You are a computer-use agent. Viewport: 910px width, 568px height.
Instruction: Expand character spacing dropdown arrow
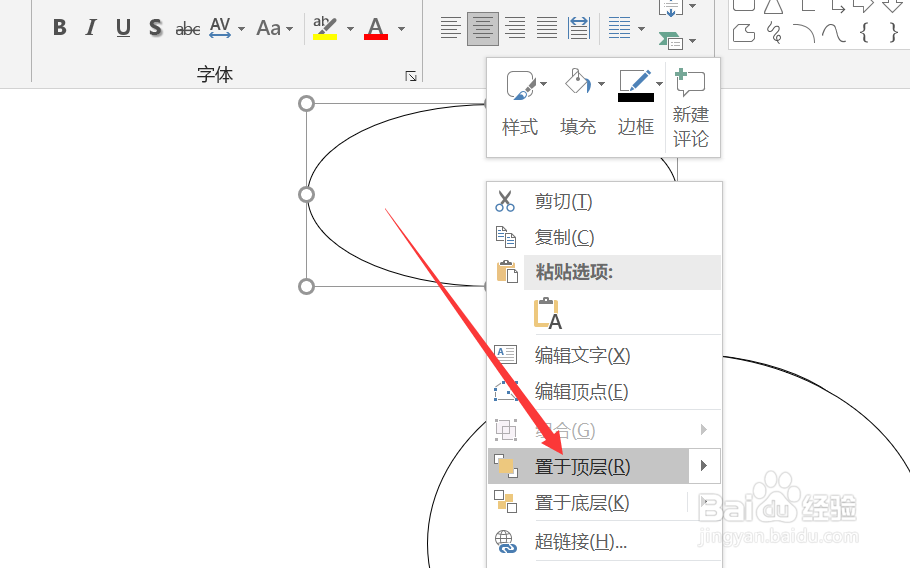pos(241,28)
